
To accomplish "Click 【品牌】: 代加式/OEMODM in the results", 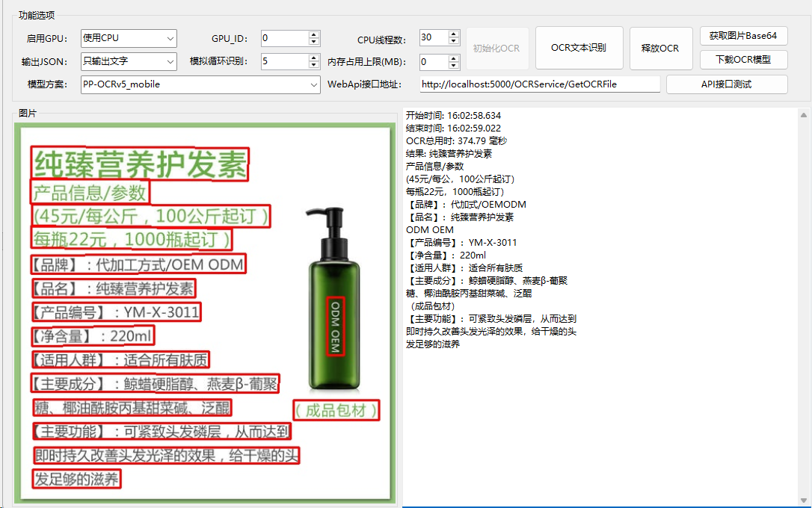I will tap(467, 205).
